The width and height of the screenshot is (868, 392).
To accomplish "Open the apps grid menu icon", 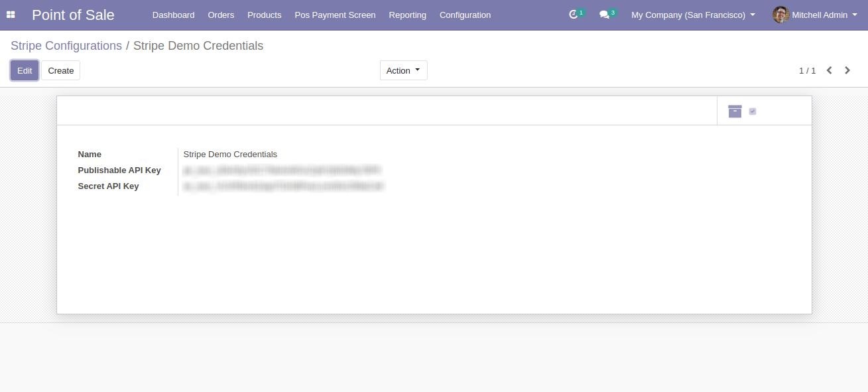I will click(x=11, y=15).
